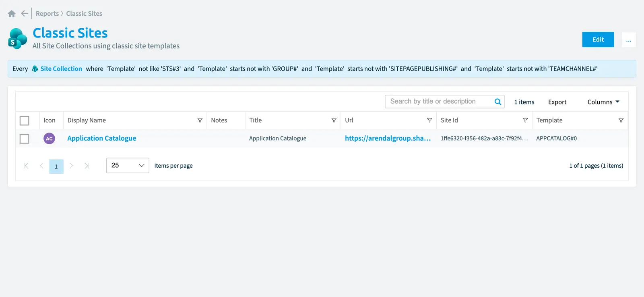Click the Site Id column header text
Screen dimensions: 644x297
point(449,120)
